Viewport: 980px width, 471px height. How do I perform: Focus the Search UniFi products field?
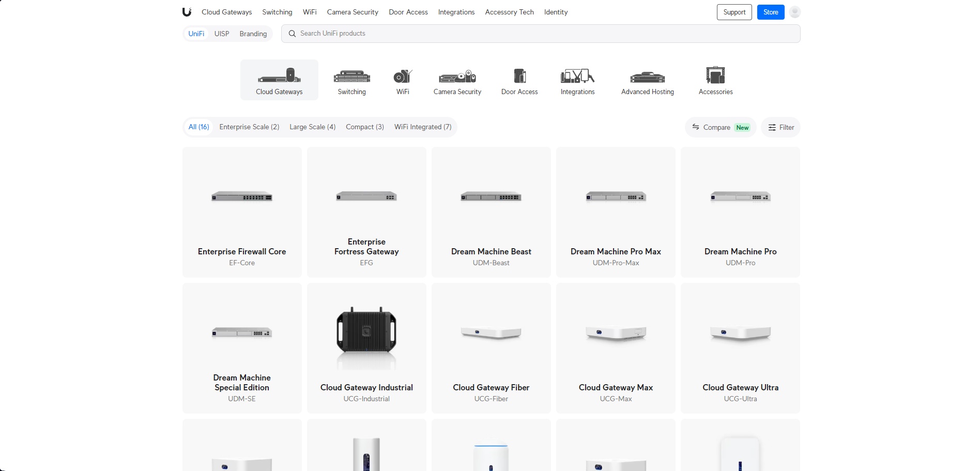click(541, 34)
